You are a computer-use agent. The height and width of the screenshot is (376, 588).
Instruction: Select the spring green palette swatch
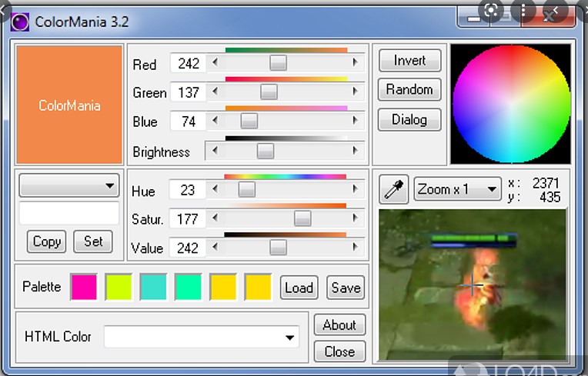coord(188,287)
